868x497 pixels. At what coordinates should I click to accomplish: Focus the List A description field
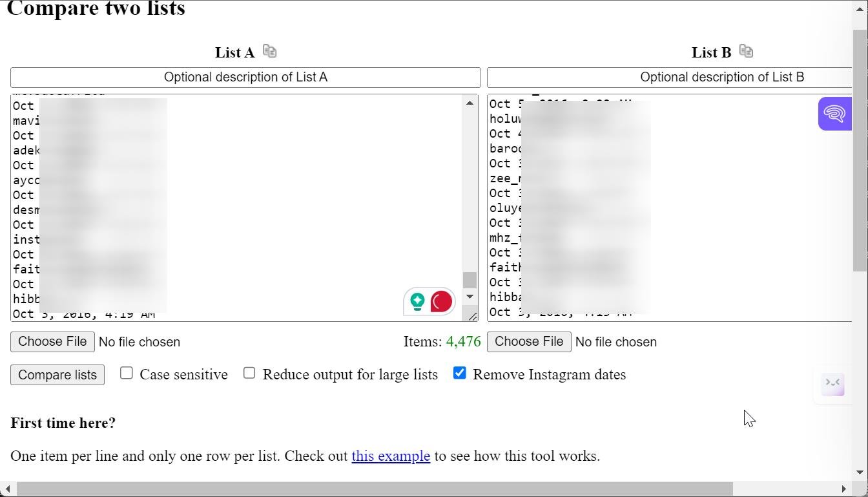tap(245, 78)
